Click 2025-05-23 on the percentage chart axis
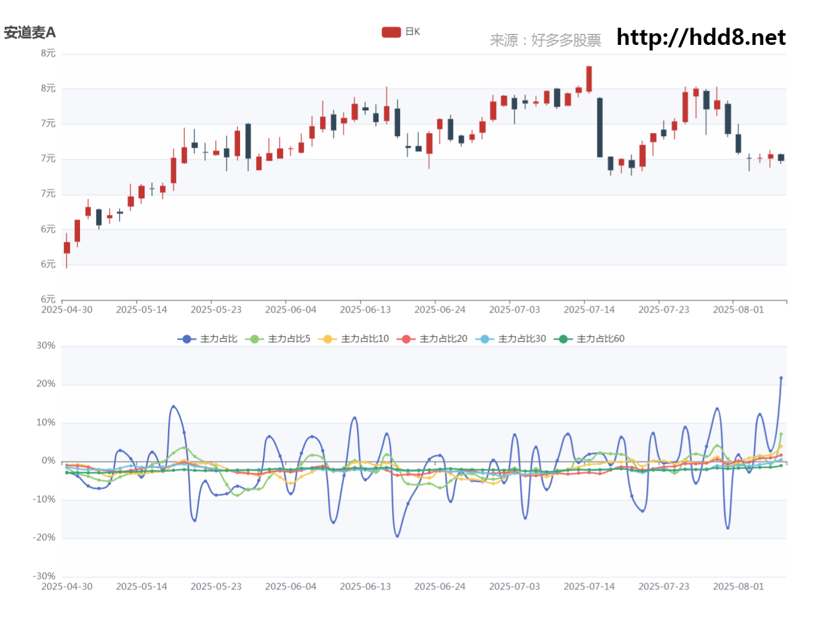840x638 pixels. click(216, 586)
